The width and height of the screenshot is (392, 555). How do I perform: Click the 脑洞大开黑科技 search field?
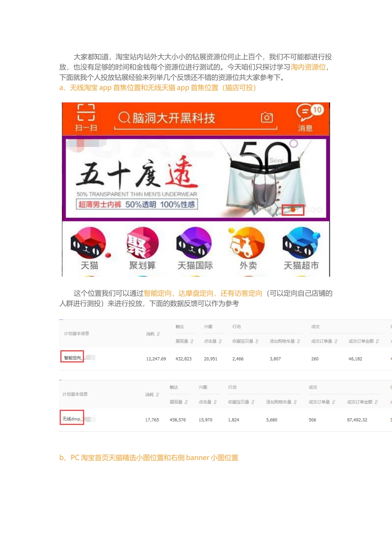pyautogui.click(x=196, y=120)
